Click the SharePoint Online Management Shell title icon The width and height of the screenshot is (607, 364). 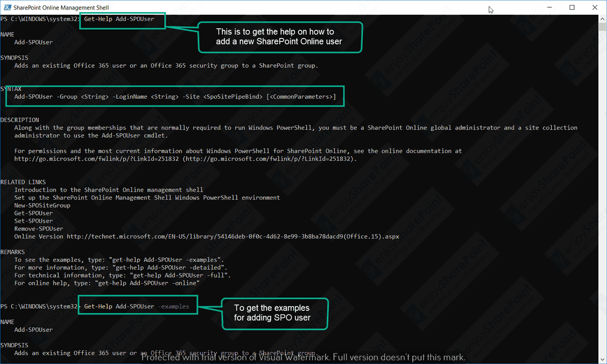(7, 8)
